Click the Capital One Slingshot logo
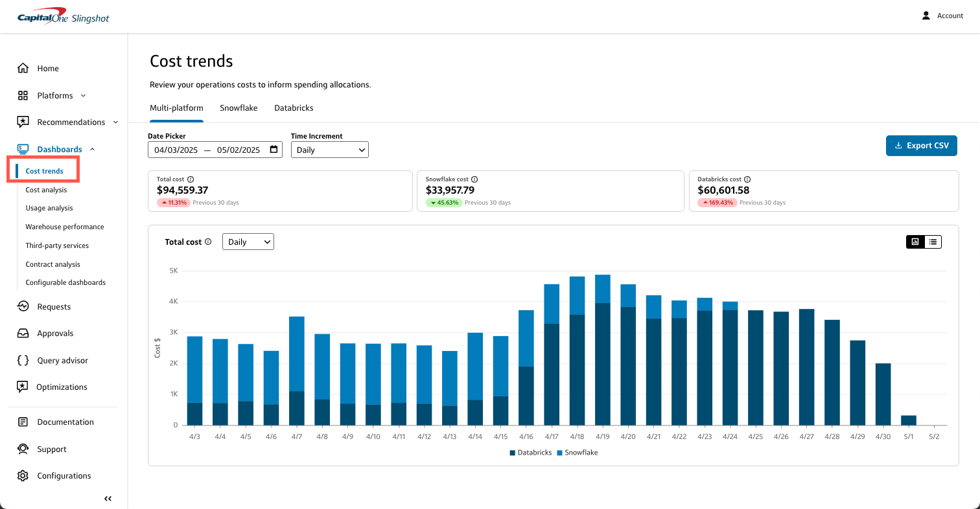The width and height of the screenshot is (980, 509). (64, 16)
